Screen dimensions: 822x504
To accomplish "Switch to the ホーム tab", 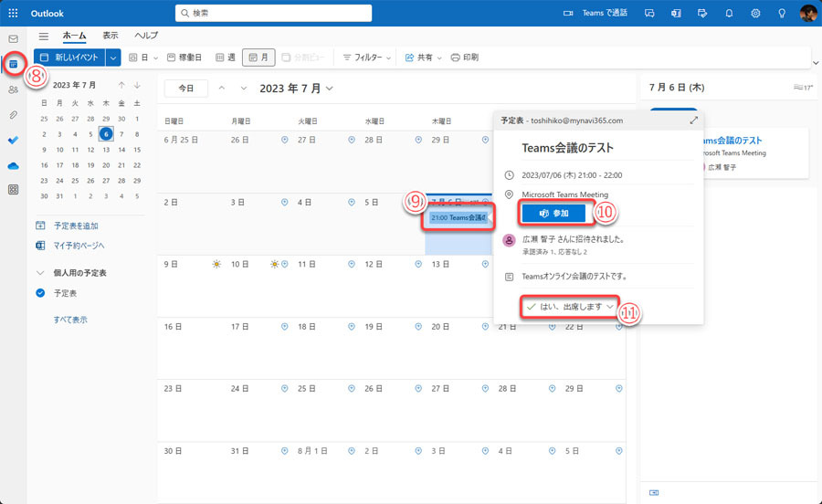I will 75,36.
